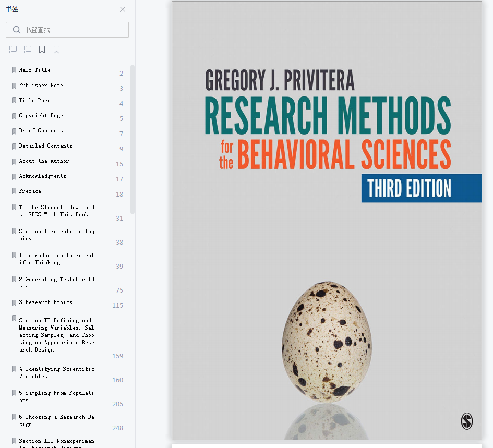Delete bookmark icon in toolbar

click(56, 50)
